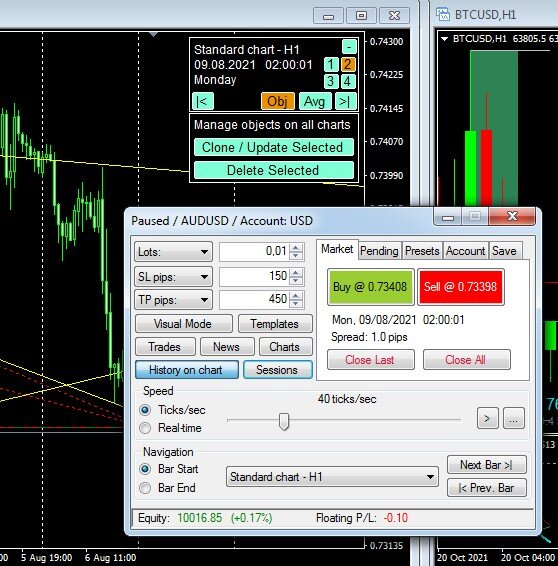Click Buy @ 0.73408 button
The height and width of the screenshot is (566, 558).
370,287
